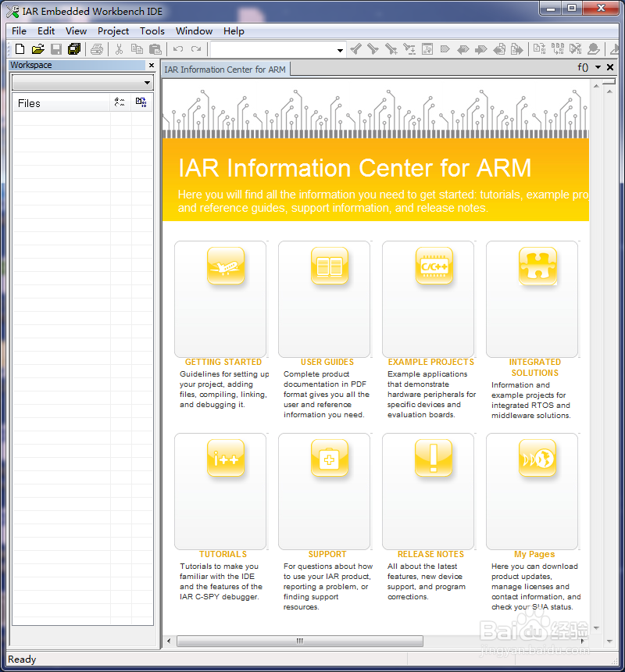Create a new document with toolbar icon

coord(20,49)
